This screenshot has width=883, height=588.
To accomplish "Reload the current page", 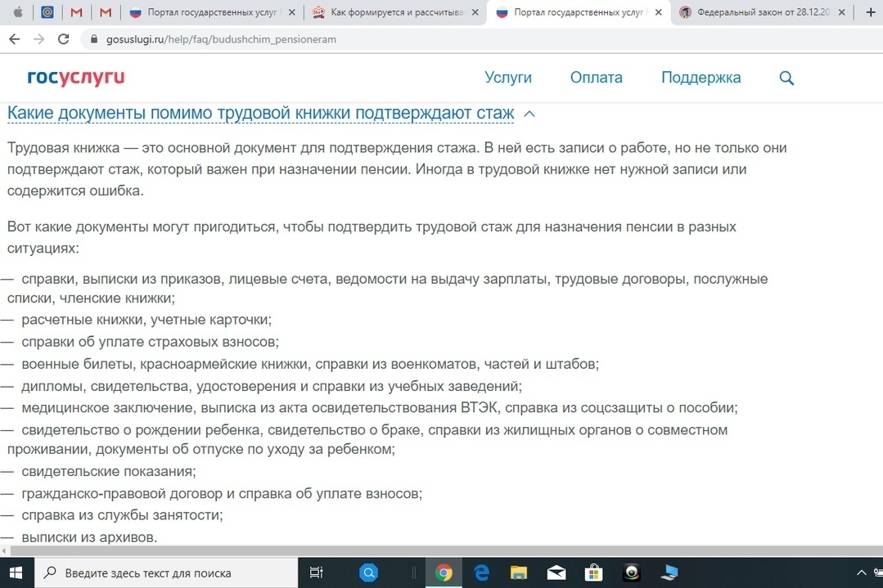I will click(x=64, y=38).
